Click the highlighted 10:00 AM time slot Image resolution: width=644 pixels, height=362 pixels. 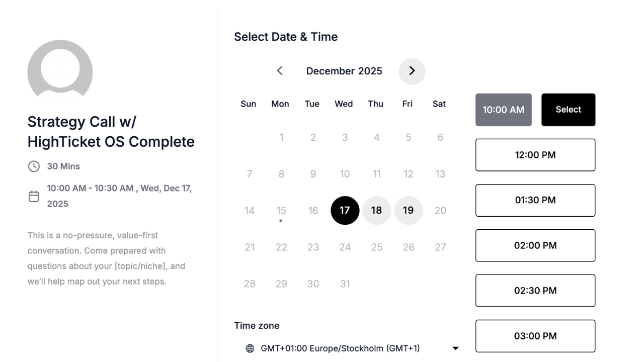(503, 110)
